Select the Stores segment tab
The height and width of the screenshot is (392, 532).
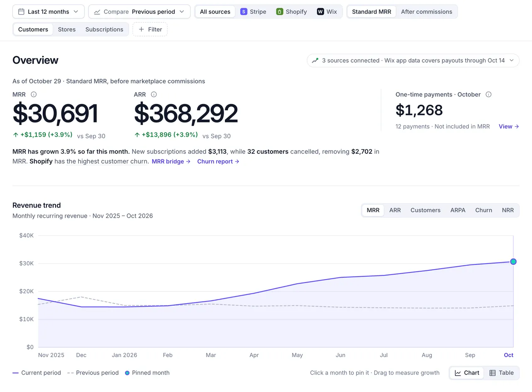click(67, 29)
